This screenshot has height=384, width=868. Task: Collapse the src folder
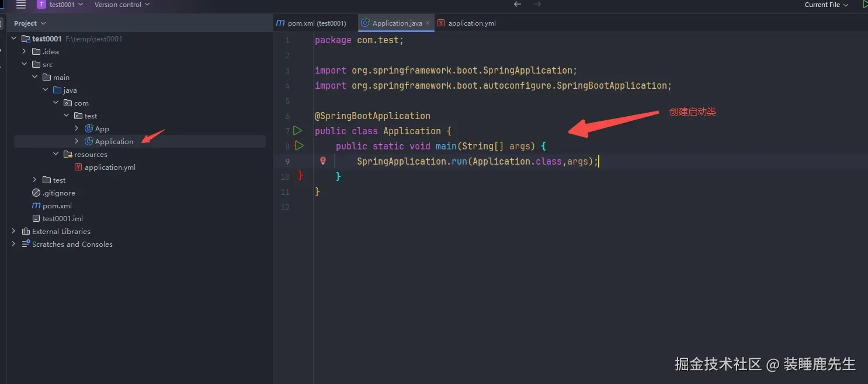[24, 65]
